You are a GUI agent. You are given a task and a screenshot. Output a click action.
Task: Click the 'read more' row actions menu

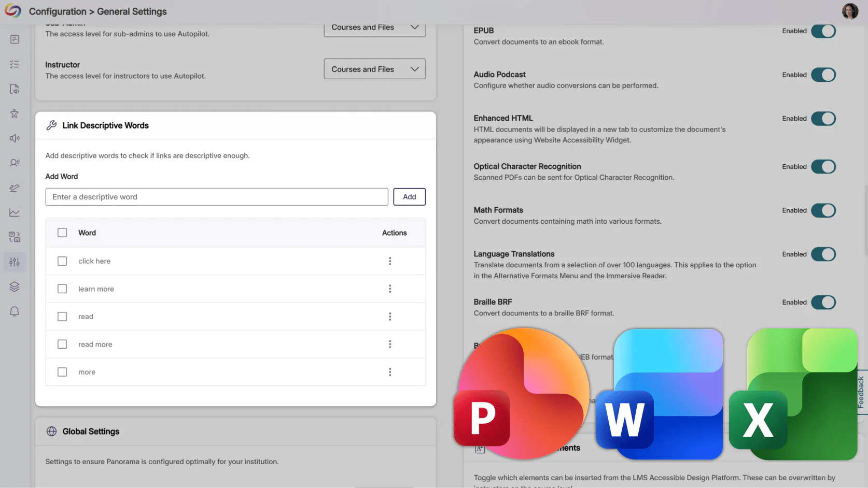tap(390, 344)
